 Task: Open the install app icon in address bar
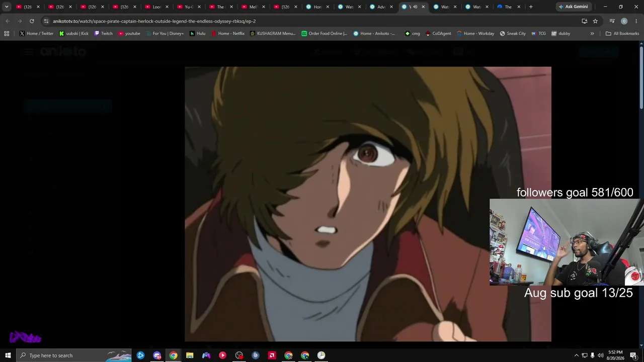pos(584,21)
